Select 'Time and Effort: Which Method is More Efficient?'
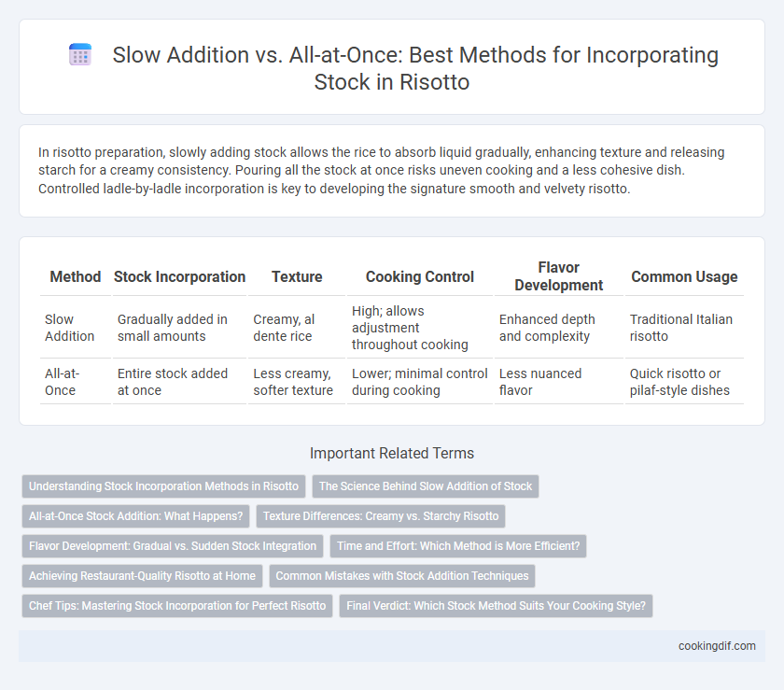 [x=458, y=546]
